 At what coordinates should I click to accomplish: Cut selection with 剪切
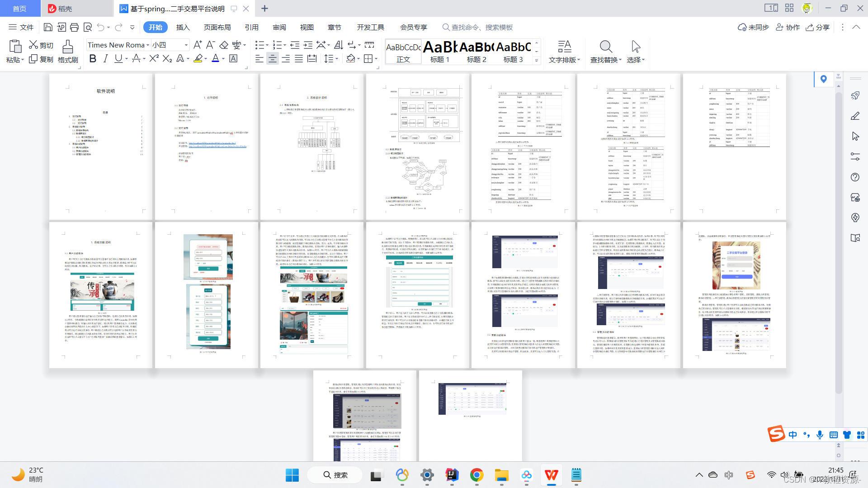(x=41, y=45)
